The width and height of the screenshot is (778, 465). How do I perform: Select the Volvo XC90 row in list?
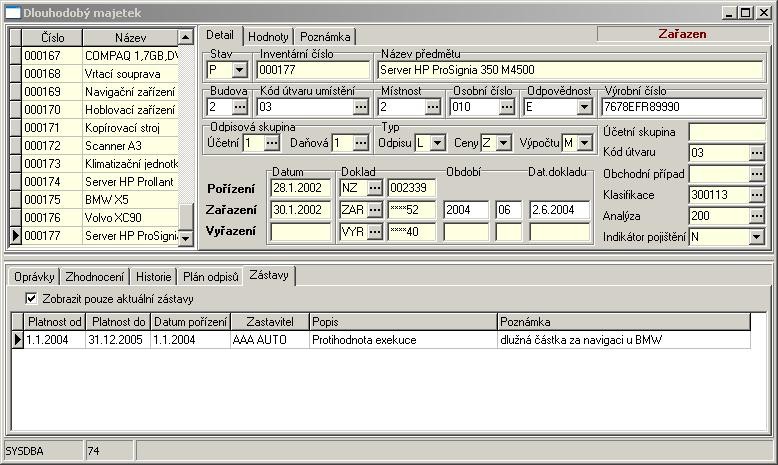pyautogui.click(x=128, y=217)
